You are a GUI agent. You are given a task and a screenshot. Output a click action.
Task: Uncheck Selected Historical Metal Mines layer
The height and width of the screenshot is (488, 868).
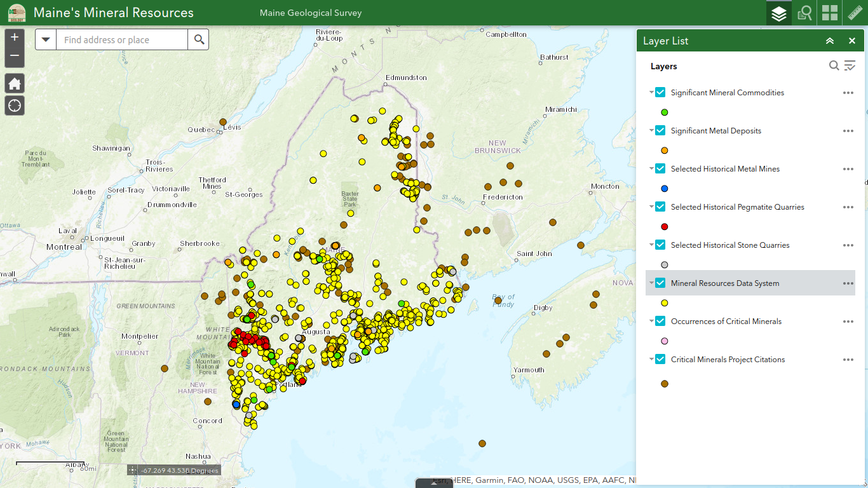click(660, 168)
